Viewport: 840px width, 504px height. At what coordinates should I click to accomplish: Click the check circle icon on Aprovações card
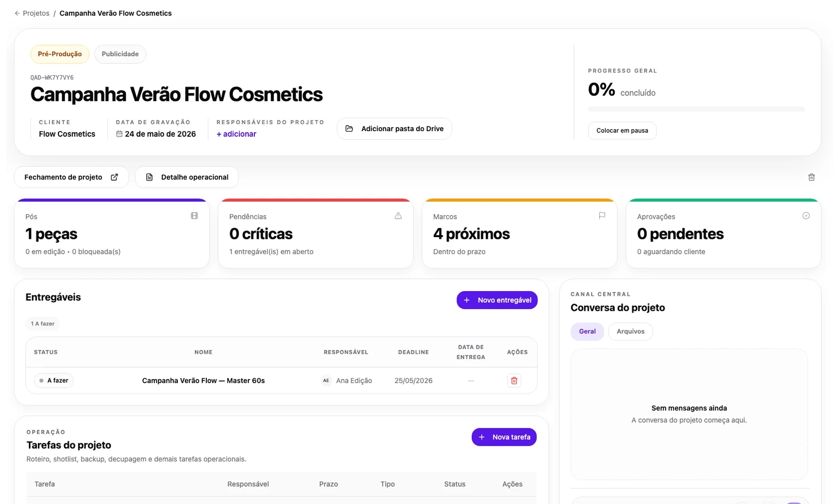(806, 216)
